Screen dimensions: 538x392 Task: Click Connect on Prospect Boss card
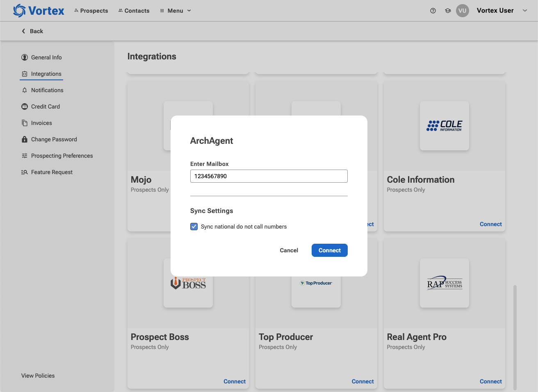[x=235, y=381]
